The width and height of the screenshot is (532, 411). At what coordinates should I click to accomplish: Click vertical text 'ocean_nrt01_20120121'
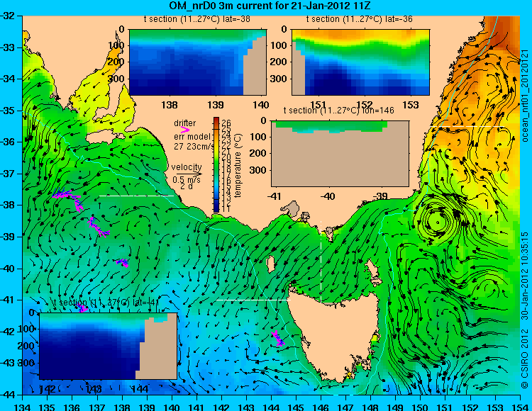525,96
